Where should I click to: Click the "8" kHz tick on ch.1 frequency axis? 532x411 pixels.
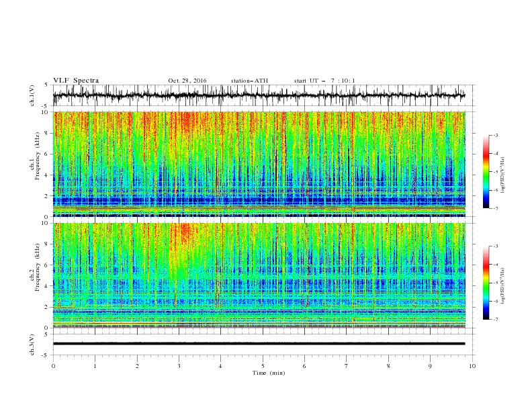pos(47,133)
